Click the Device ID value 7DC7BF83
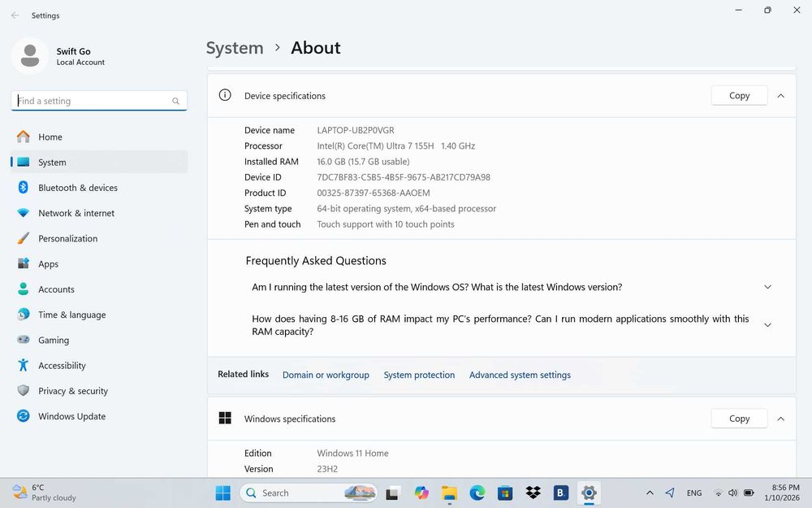The image size is (812, 508). (x=404, y=176)
